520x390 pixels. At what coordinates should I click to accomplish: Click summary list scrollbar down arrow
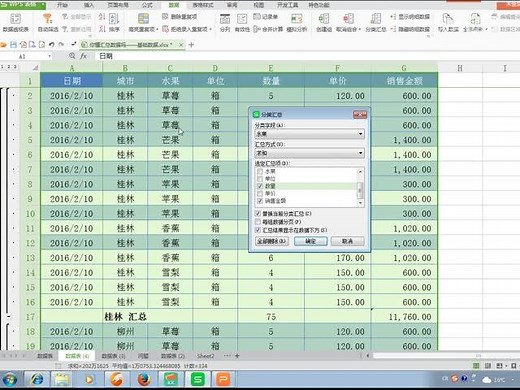click(x=360, y=203)
